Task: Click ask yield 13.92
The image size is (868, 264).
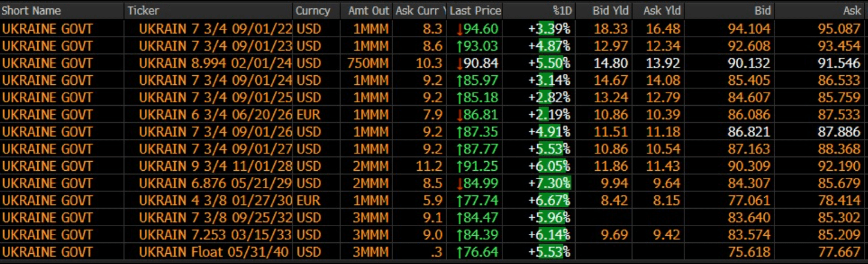Action: click(664, 63)
